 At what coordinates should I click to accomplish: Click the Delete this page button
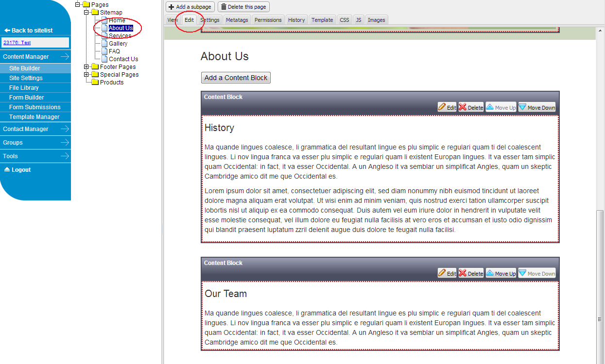pyautogui.click(x=243, y=7)
